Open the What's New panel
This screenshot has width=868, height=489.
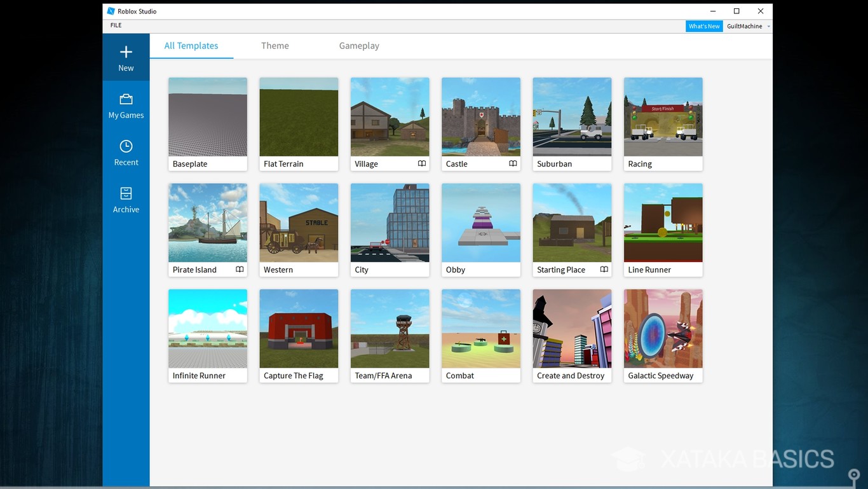(704, 26)
